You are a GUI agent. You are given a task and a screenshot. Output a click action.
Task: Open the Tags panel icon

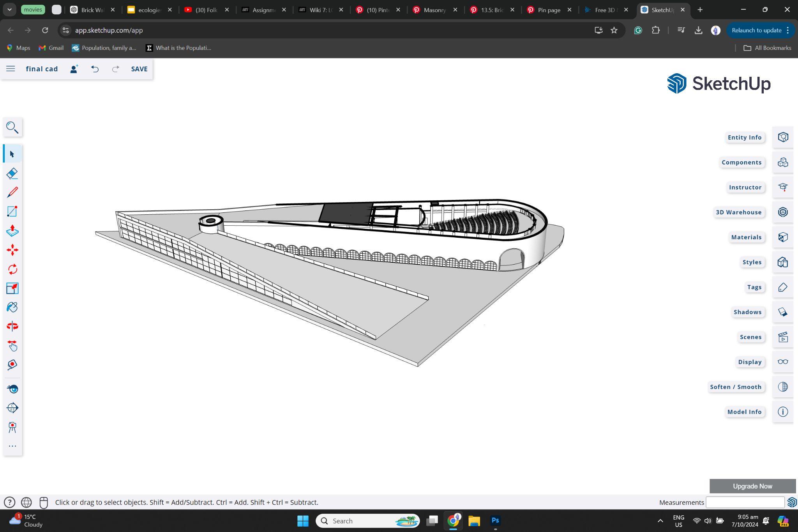[x=782, y=287]
